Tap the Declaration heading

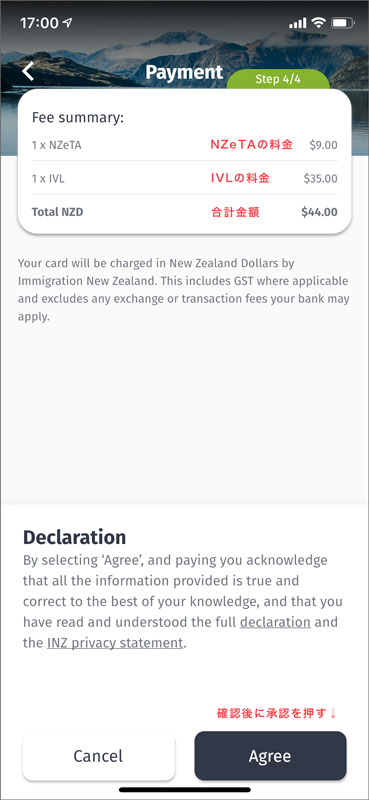(x=75, y=537)
